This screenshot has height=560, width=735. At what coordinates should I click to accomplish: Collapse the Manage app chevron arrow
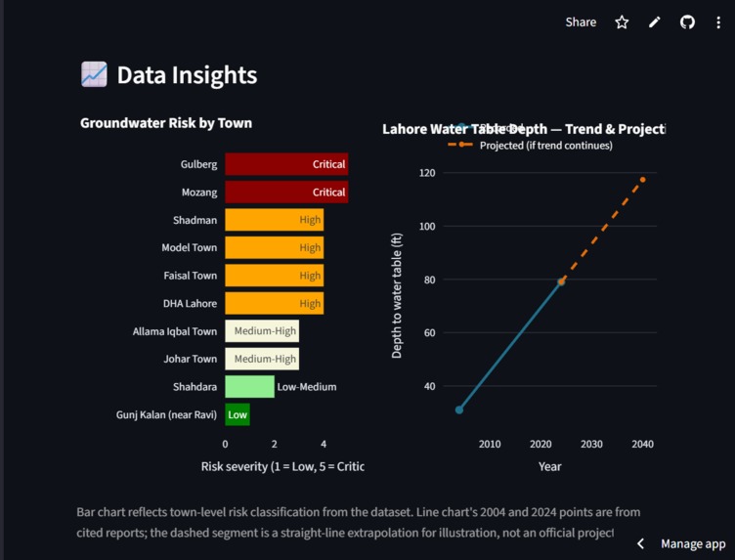tap(641, 543)
